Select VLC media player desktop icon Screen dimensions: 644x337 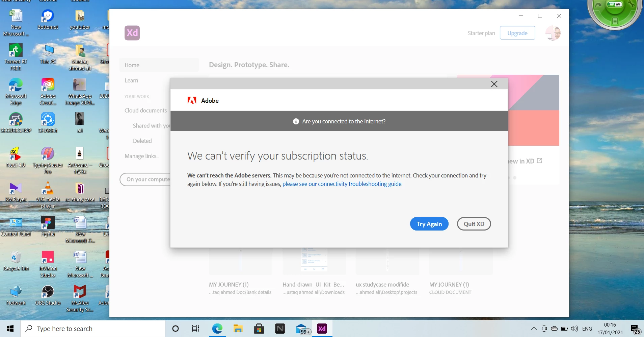[48, 195]
